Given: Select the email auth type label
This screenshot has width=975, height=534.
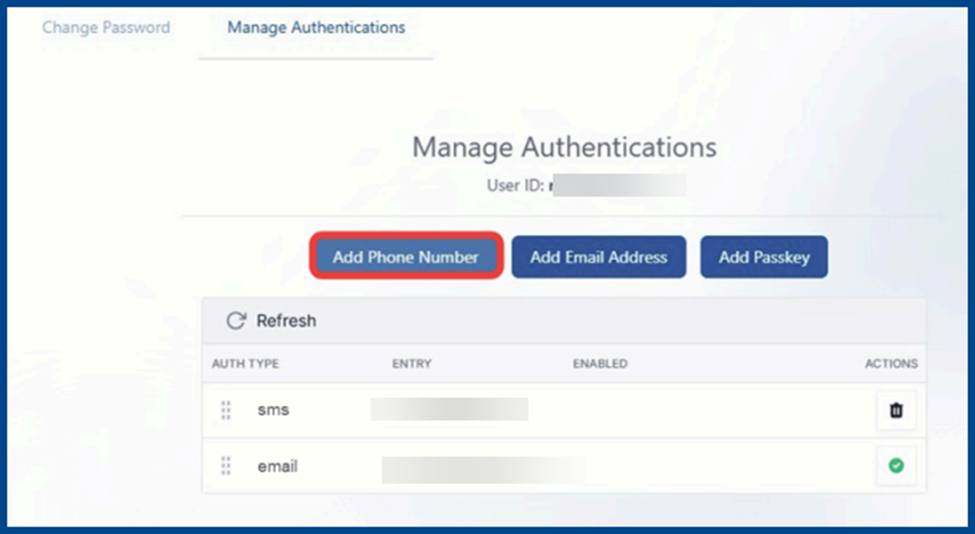Looking at the screenshot, I should 277,466.
